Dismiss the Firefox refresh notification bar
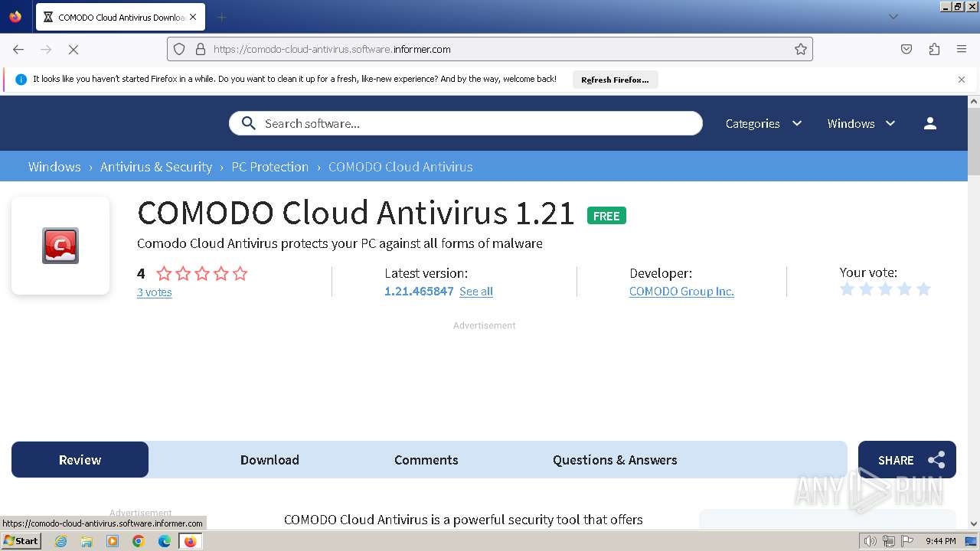980x551 pixels. point(962,79)
